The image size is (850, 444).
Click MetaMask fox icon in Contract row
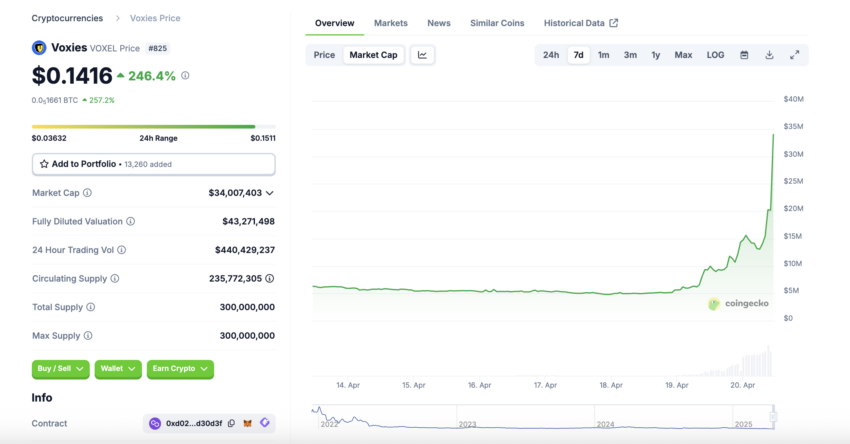[247, 423]
